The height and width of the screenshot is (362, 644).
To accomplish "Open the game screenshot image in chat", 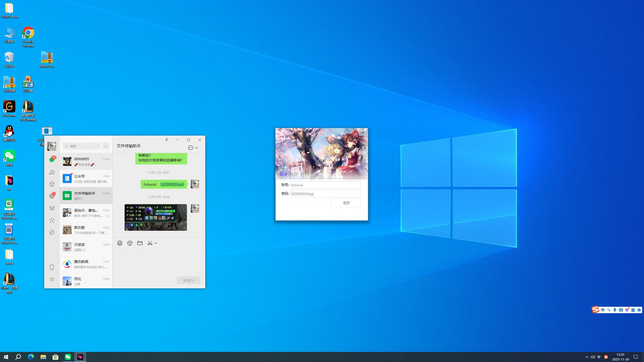I will pos(155,217).
